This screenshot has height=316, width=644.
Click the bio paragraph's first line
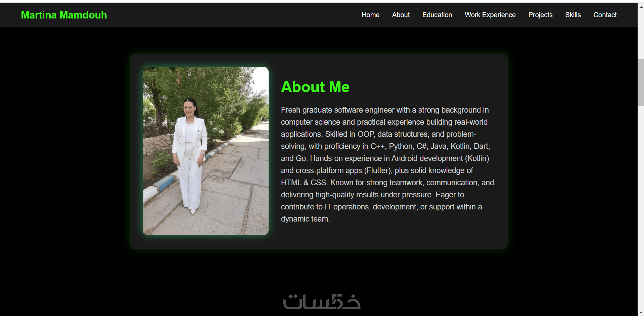[x=385, y=110]
